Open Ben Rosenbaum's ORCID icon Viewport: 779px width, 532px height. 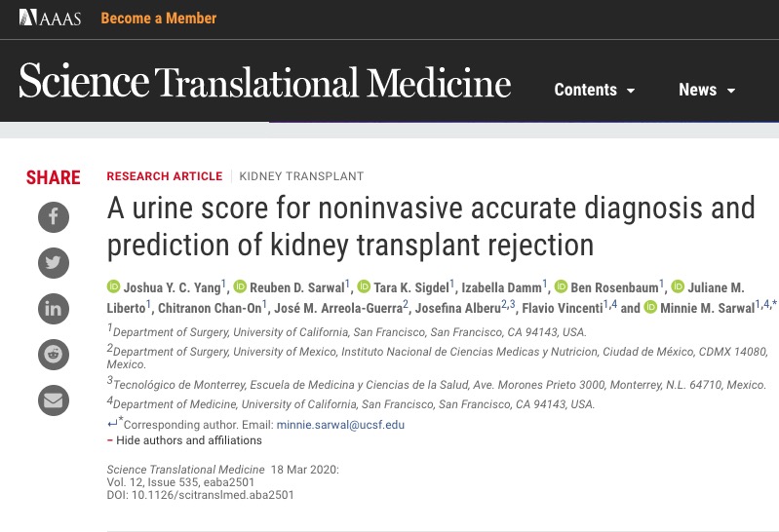(x=561, y=286)
